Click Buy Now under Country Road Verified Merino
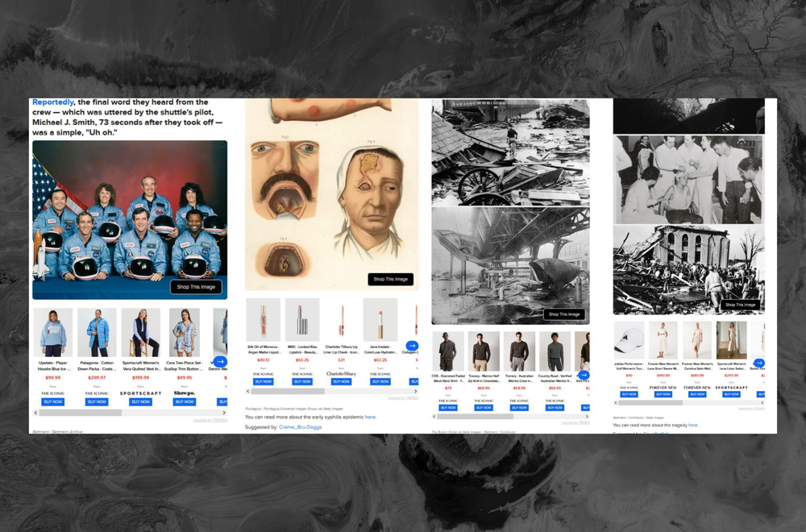Image resolution: width=806 pixels, height=532 pixels. pos(555,408)
